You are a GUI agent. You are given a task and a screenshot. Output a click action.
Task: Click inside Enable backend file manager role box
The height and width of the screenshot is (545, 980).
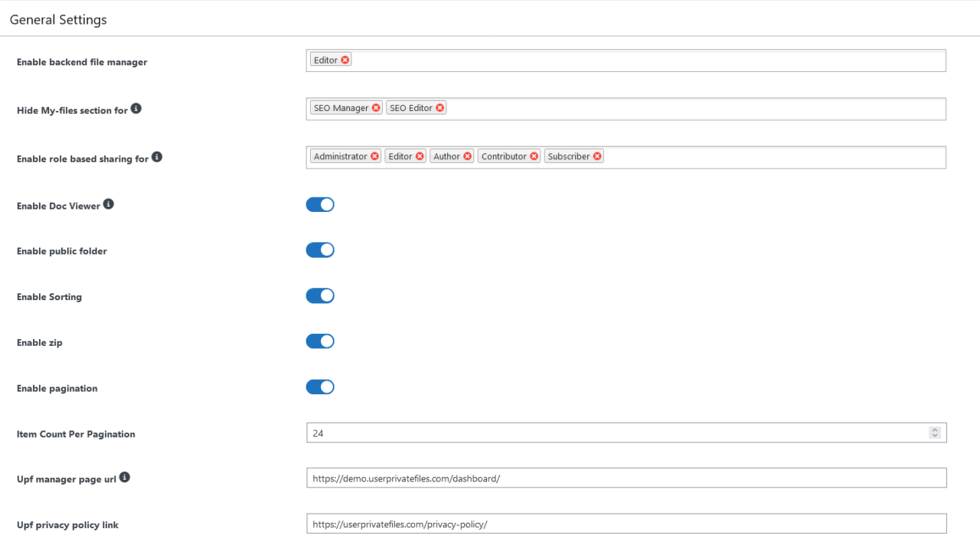tap(626, 60)
